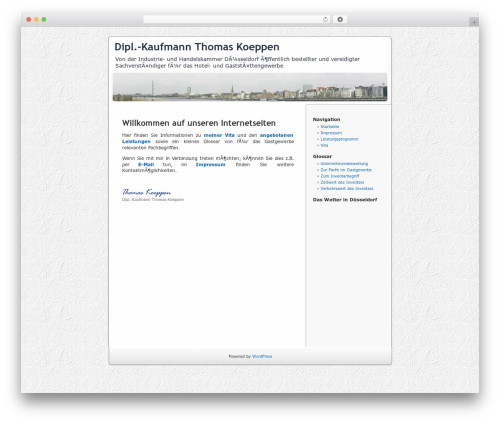The image size is (500, 423).
Task: Click the 'Glossar' sidebar heading
Action: pyautogui.click(x=322, y=156)
